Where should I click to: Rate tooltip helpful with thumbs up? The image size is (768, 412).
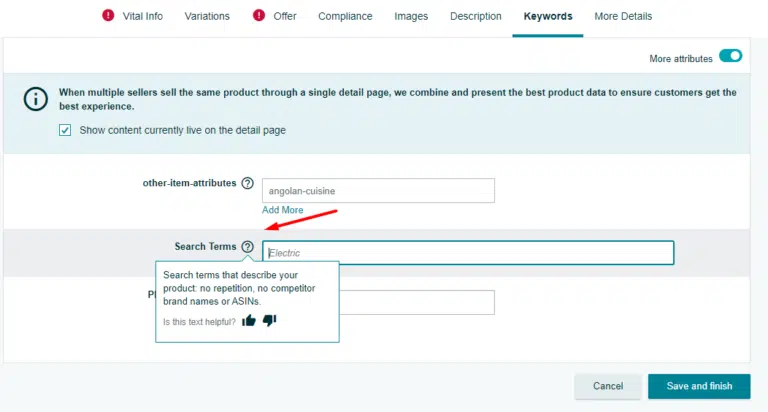click(249, 321)
